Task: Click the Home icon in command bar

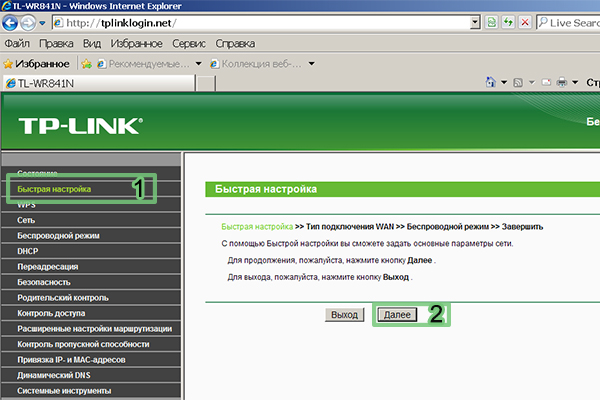Action: coord(490,82)
